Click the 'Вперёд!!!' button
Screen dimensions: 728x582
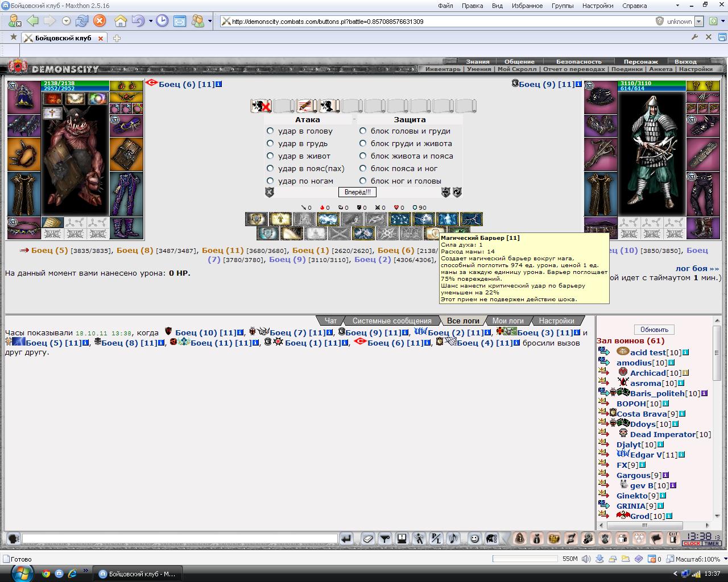pos(357,192)
